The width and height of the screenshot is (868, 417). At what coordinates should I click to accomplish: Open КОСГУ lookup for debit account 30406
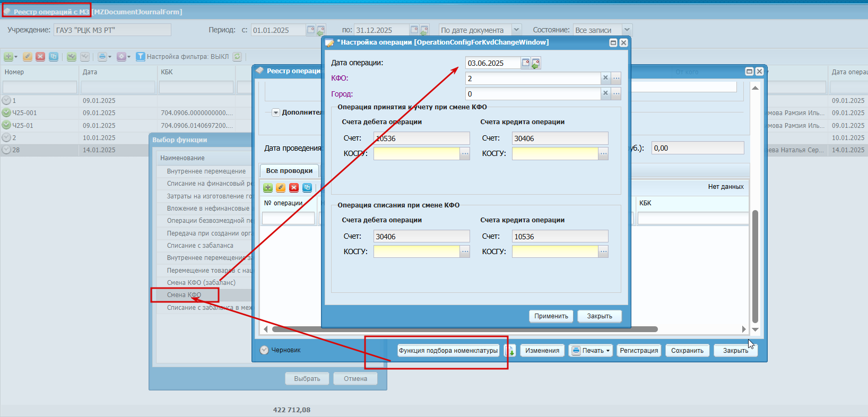tap(465, 251)
